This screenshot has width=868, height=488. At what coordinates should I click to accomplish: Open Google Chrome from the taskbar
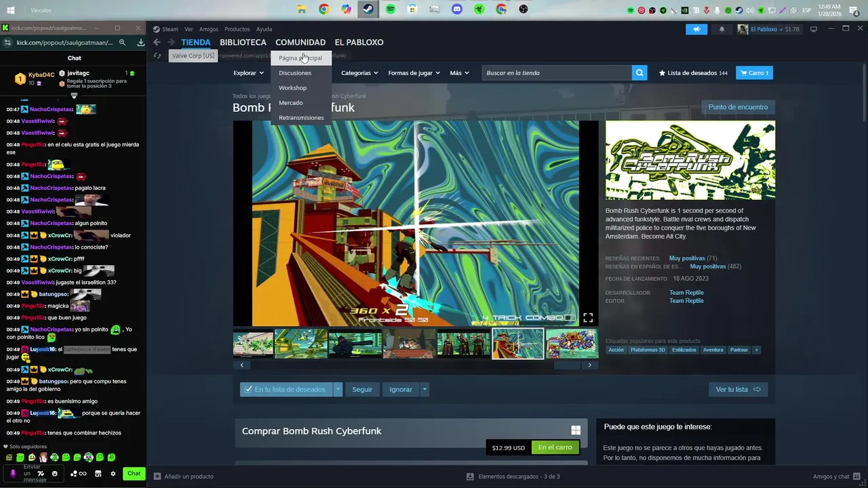tap(324, 9)
